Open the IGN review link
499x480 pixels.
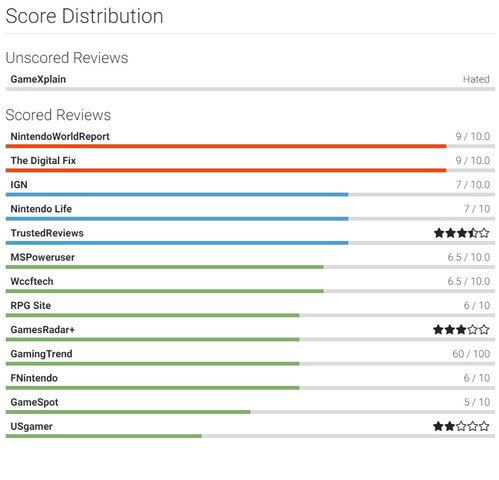(x=19, y=185)
